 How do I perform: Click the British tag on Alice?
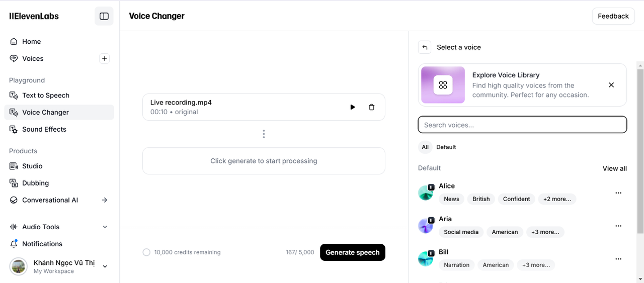(481, 199)
